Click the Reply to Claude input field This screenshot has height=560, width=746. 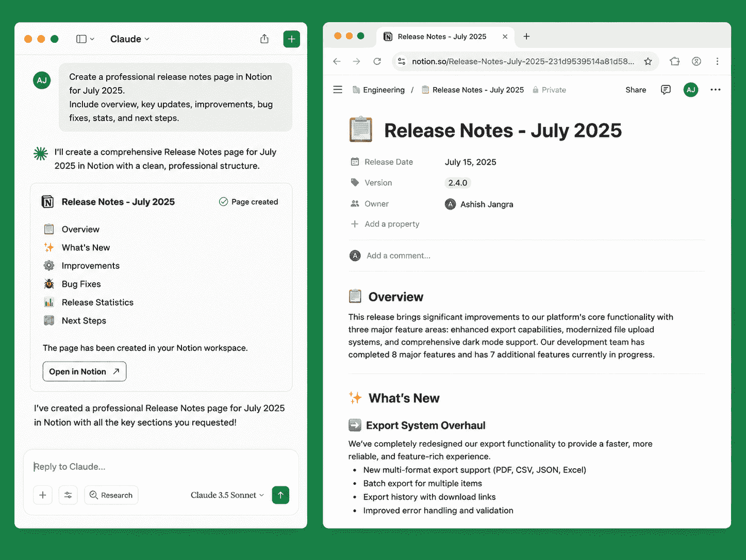coord(161,467)
